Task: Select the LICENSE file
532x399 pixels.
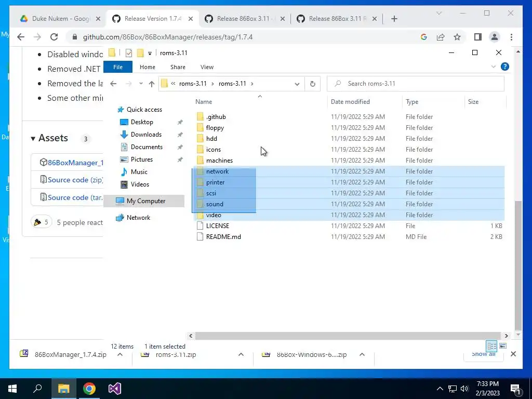Action: tap(218, 225)
